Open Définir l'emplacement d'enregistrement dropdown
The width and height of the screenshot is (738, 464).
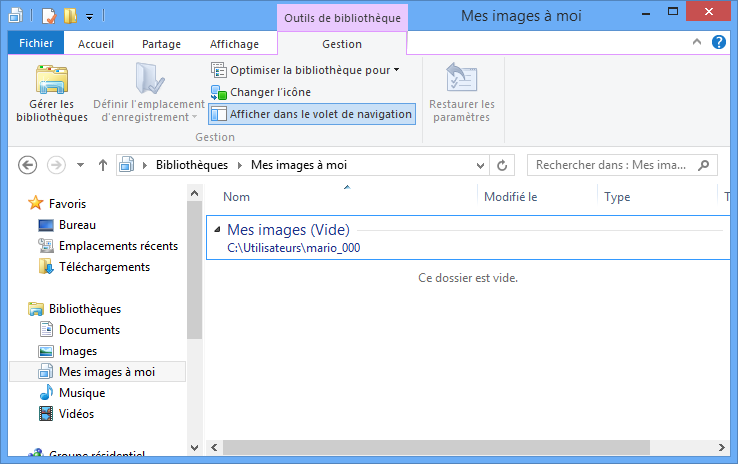[149, 94]
